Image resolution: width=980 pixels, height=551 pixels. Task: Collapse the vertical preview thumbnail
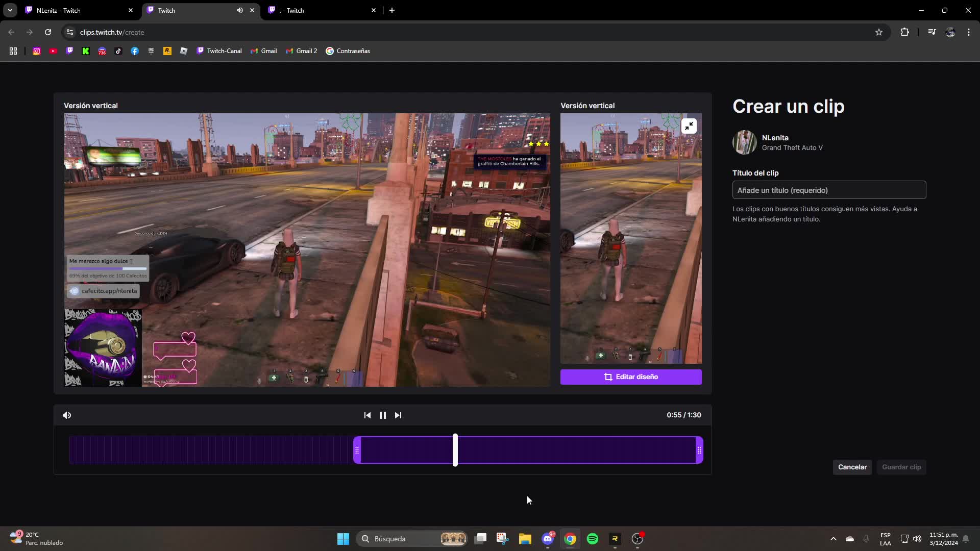689,126
